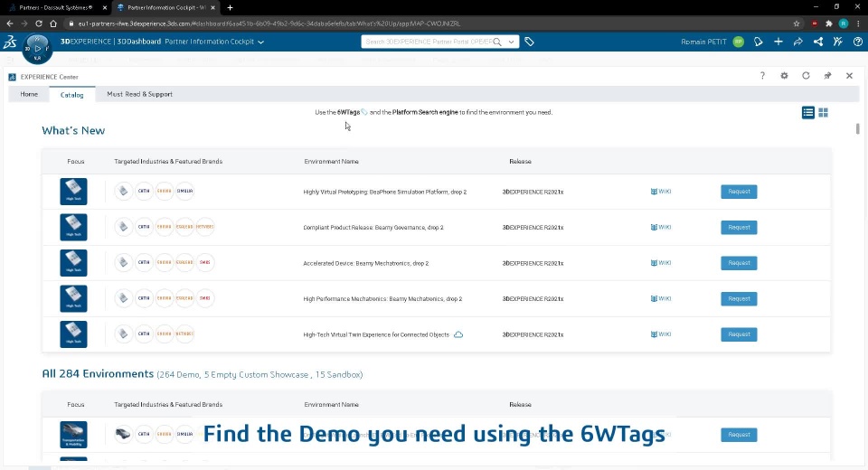Click the 'All 284 Environments' heading
This screenshot has height=470, width=868.
click(98, 373)
